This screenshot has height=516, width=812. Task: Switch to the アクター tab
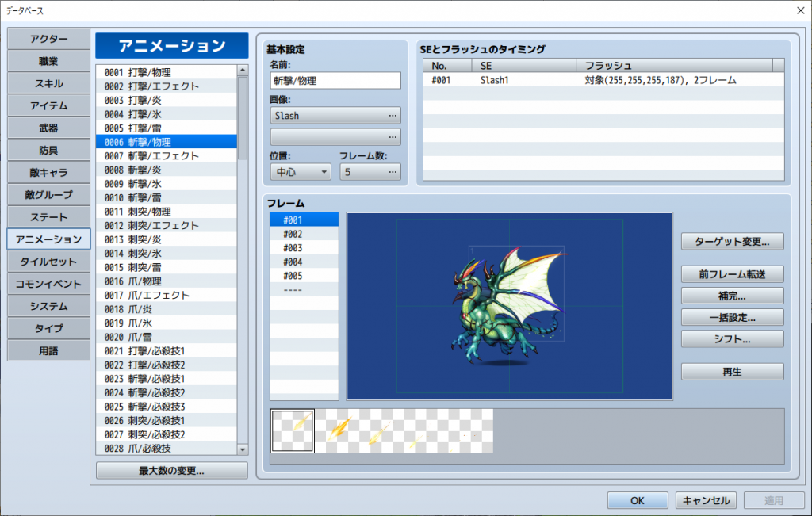[49, 39]
